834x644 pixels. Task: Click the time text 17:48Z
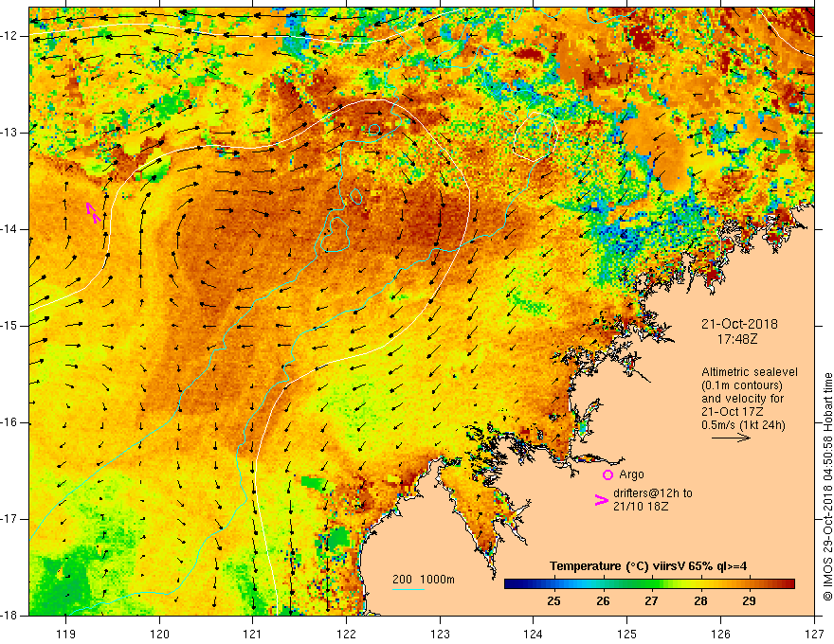click(737, 338)
